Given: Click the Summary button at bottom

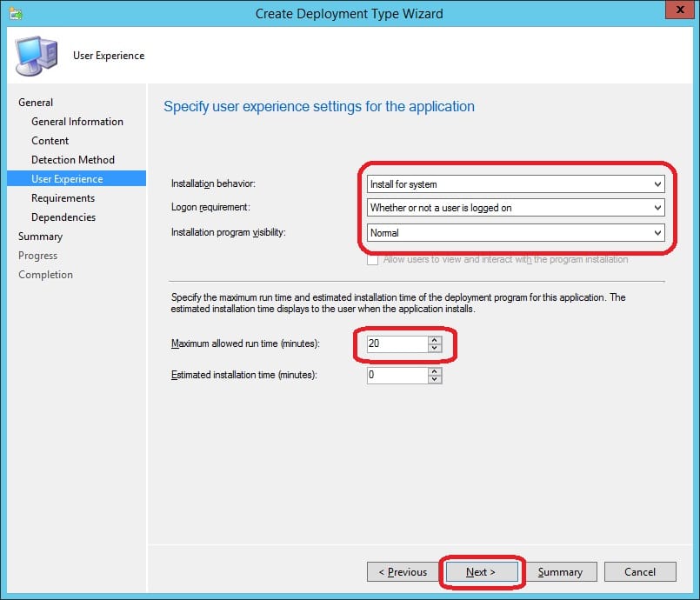Looking at the screenshot, I should click(x=561, y=572).
